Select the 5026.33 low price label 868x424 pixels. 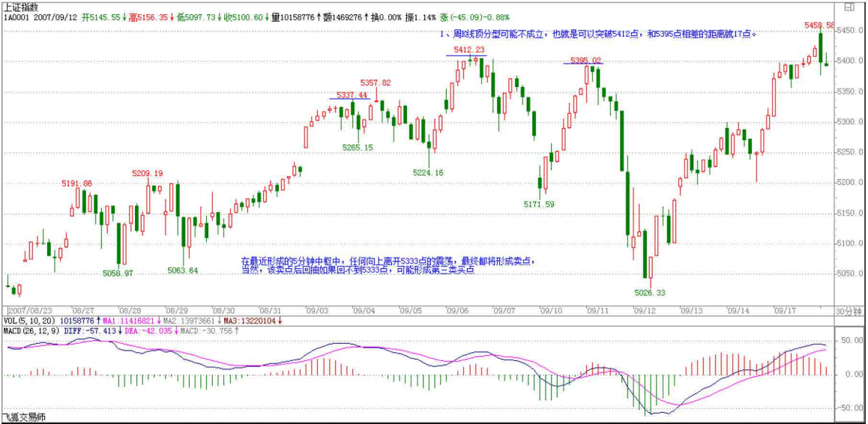click(x=650, y=292)
